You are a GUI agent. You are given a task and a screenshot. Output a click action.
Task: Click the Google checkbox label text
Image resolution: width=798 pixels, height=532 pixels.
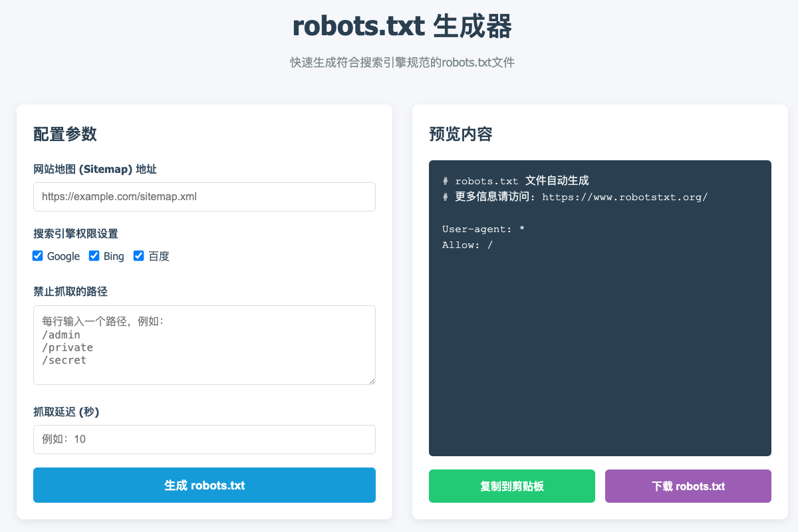pos(63,257)
